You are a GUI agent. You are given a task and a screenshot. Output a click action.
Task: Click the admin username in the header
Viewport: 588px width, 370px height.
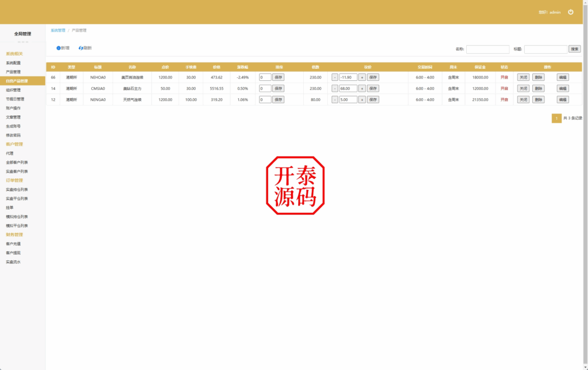pyautogui.click(x=555, y=13)
